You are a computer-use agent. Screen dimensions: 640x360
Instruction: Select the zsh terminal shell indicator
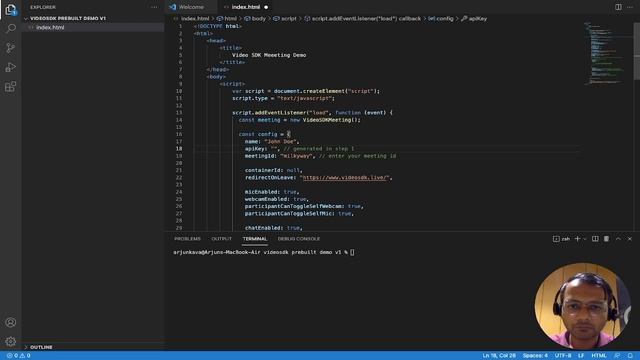[x=562, y=239]
